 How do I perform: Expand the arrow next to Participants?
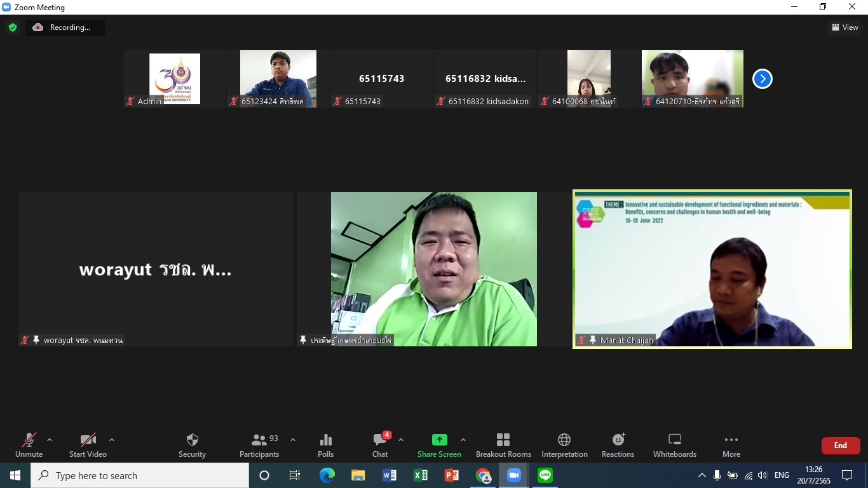pos(293,440)
